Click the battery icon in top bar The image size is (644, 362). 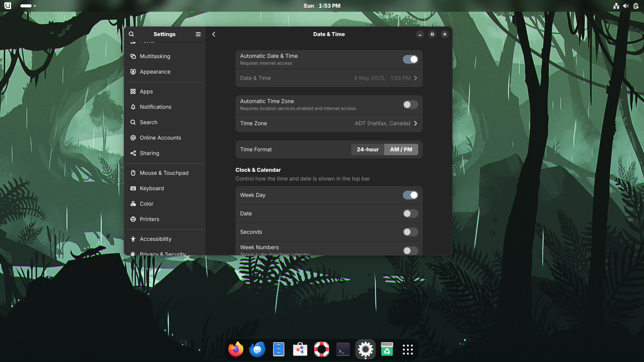pos(636,6)
